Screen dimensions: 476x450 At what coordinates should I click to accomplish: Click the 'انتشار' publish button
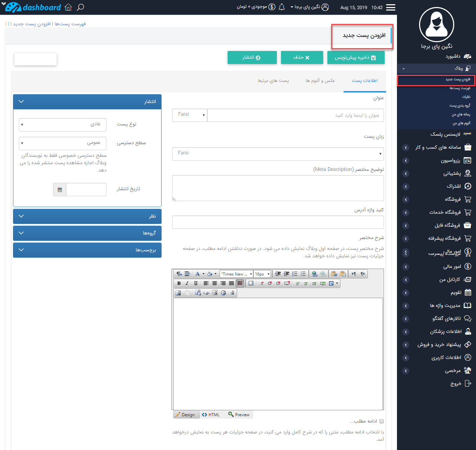click(252, 58)
